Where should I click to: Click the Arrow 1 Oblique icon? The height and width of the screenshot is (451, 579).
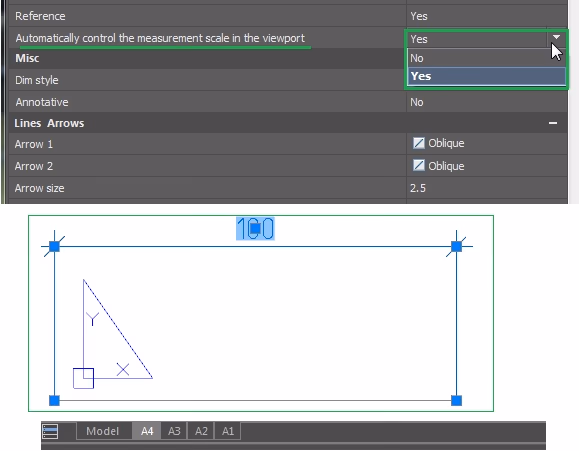click(x=418, y=143)
